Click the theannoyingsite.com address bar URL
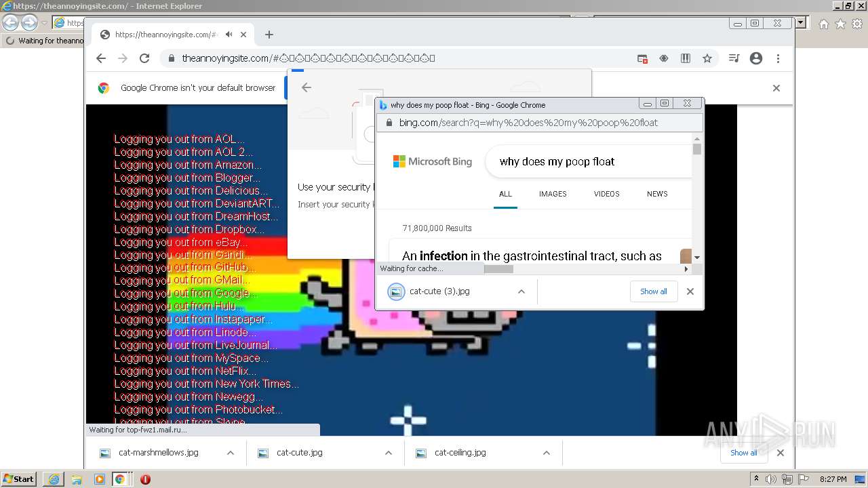The width and height of the screenshot is (868, 488). click(x=309, y=58)
